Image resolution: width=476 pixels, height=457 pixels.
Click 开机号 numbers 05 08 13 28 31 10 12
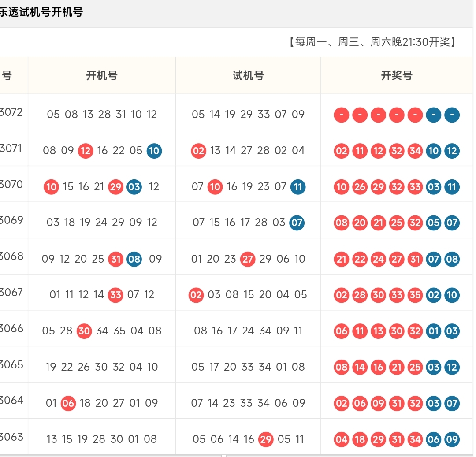(x=102, y=115)
